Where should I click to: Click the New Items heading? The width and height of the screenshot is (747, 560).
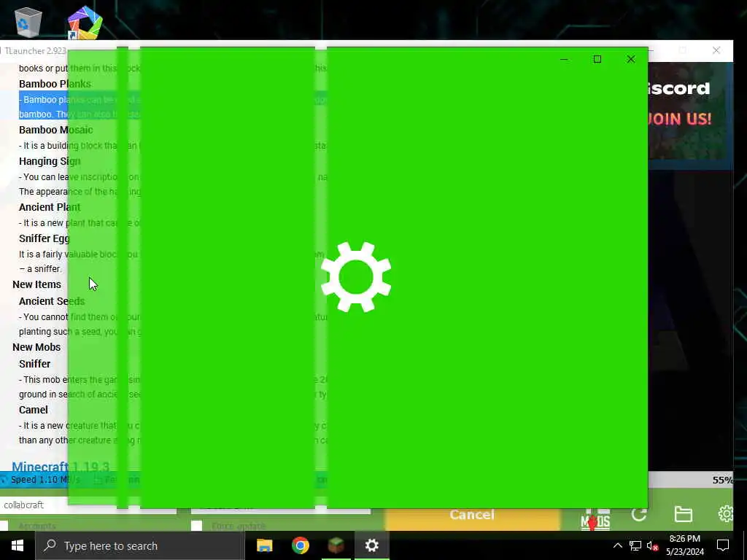coord(36,285)
